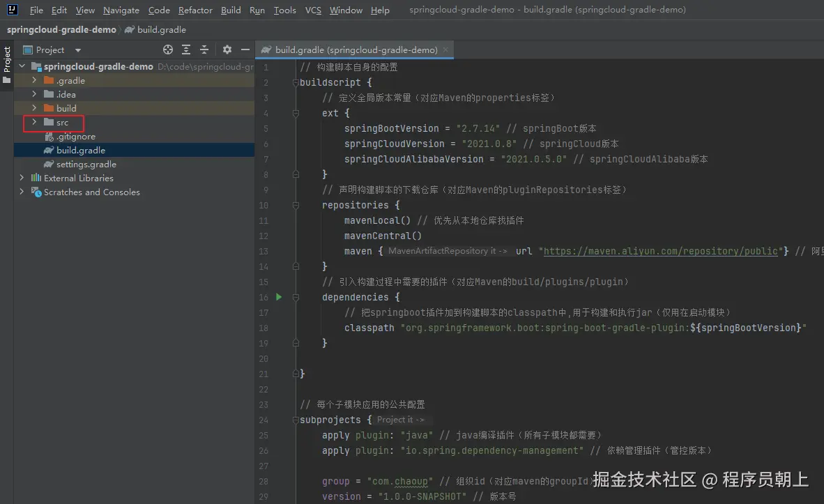Image resolution: width=824 pixels, height=504 pixels.
Task: Click the maven.aliyun.com repository URL link
Action: [x=661, y=251]
